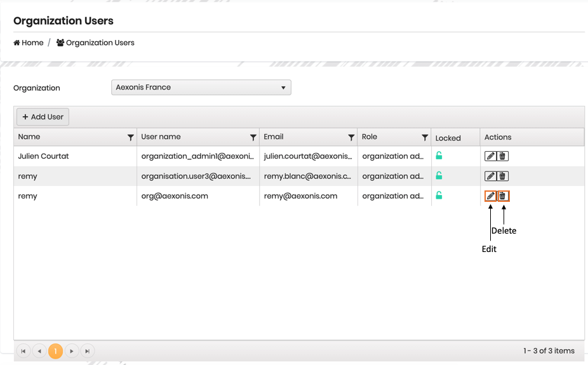The height and width of the screenshot is (365, 588).
Task: Toggle lock for organisation.user3 user
Action: point(439,176)
